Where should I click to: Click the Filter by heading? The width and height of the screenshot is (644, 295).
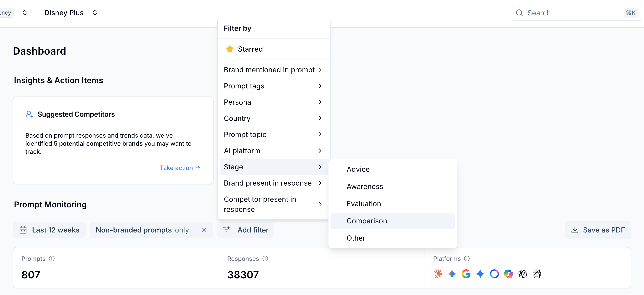238,28
